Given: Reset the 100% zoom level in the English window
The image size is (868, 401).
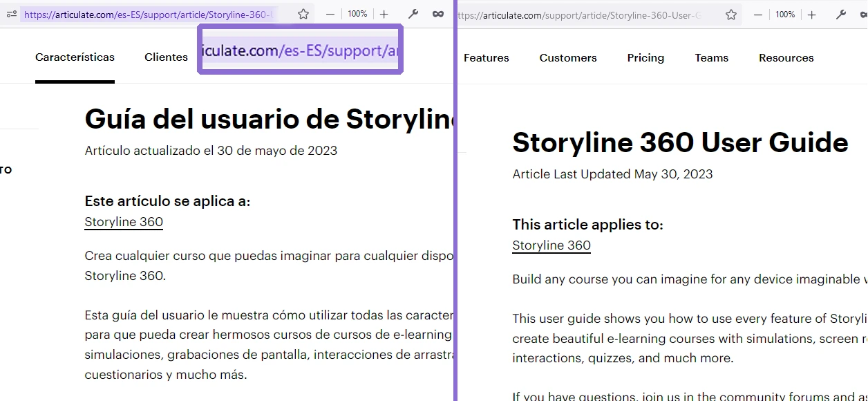Looking at the screenshot, I should pos(785,14).
